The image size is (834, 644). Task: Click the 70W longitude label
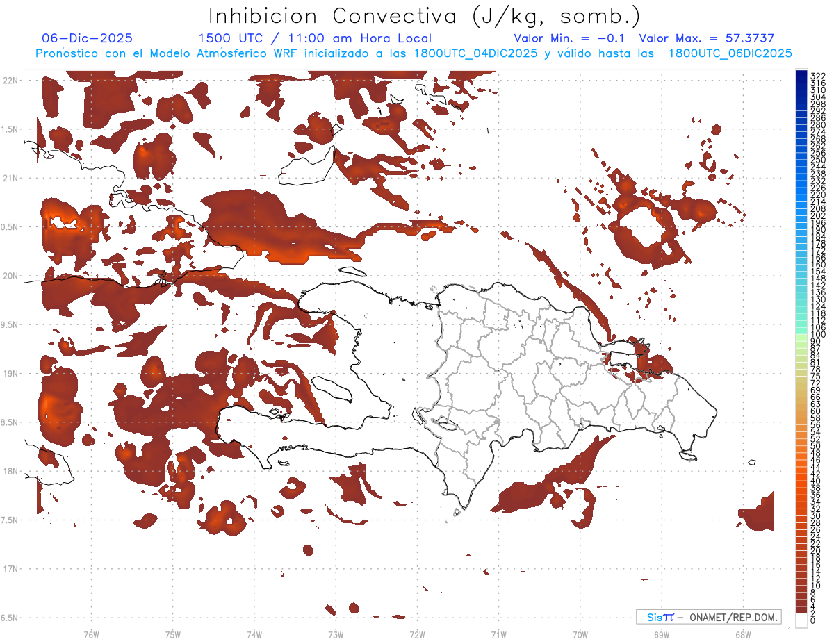coord(580,634)
